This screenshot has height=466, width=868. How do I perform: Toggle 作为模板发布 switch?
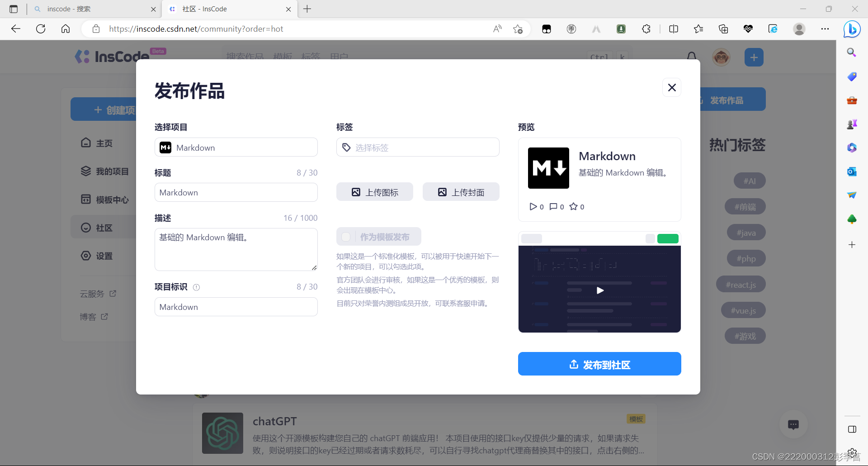[x=346, y=237]
